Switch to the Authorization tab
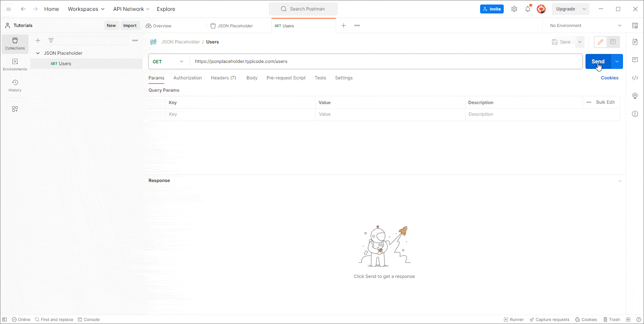The image size is (644, 324). tap(188, 78)
